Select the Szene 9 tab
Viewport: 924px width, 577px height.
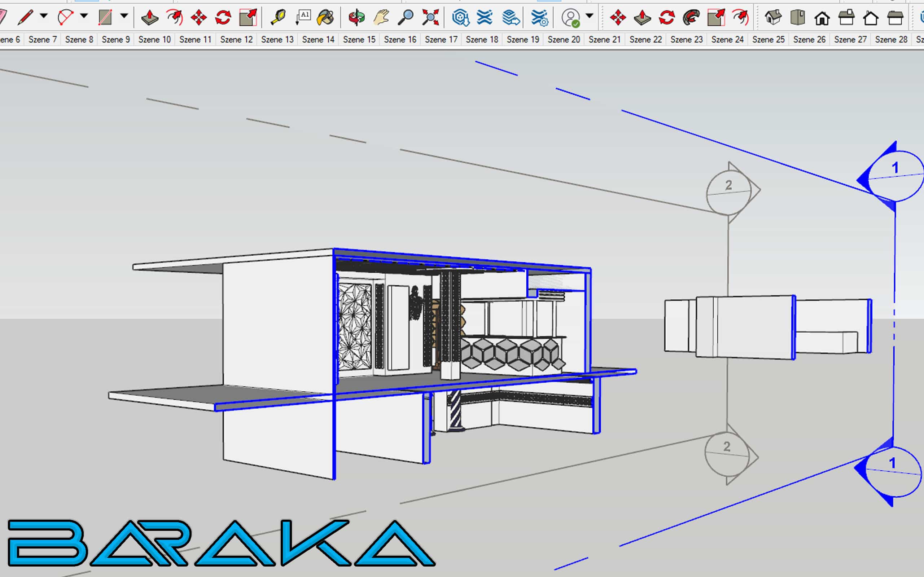click(x=116, y=39)
